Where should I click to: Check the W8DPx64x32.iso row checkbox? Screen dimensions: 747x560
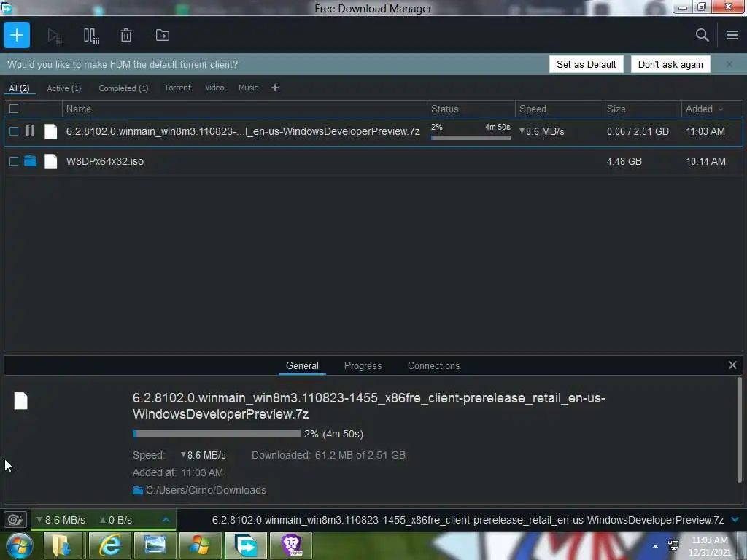[x=14, y=161]
